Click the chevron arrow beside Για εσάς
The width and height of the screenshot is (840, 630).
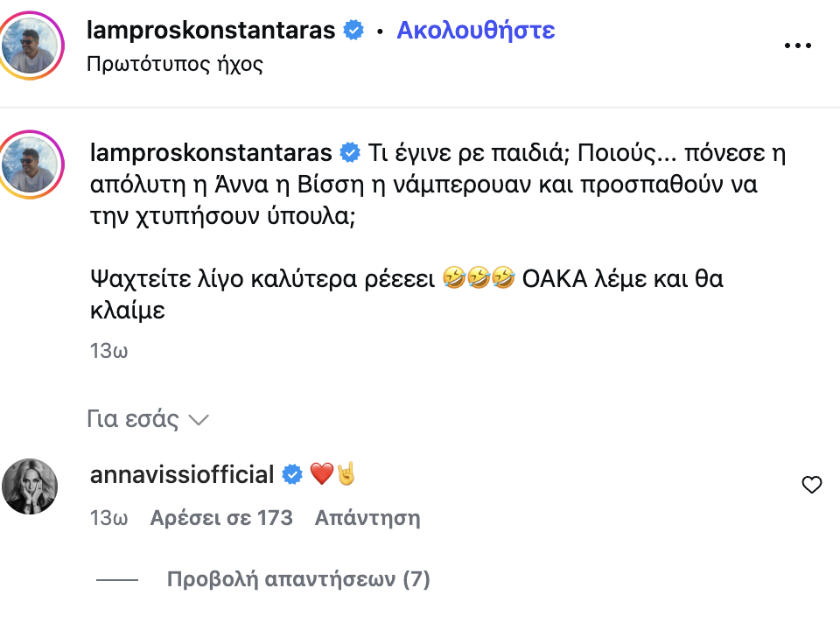tap(199, 420)
